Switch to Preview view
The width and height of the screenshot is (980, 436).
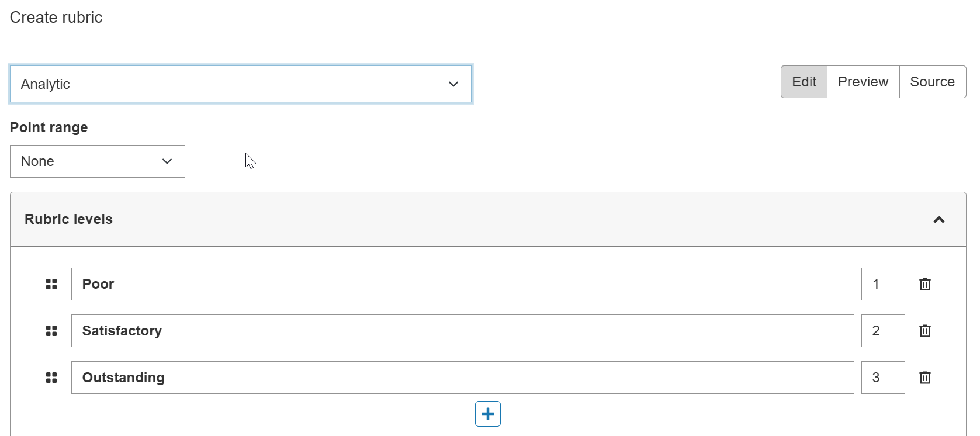click(863, 82)
